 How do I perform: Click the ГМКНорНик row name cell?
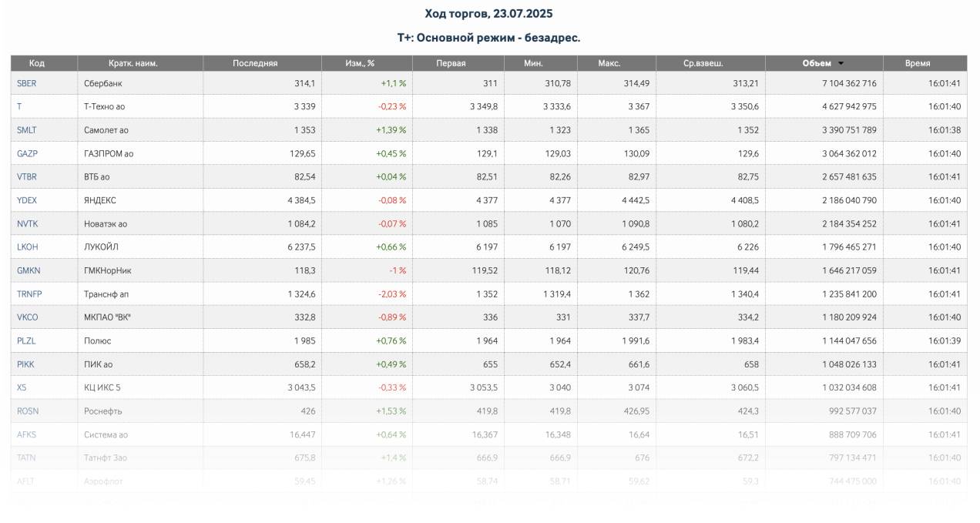107,270
